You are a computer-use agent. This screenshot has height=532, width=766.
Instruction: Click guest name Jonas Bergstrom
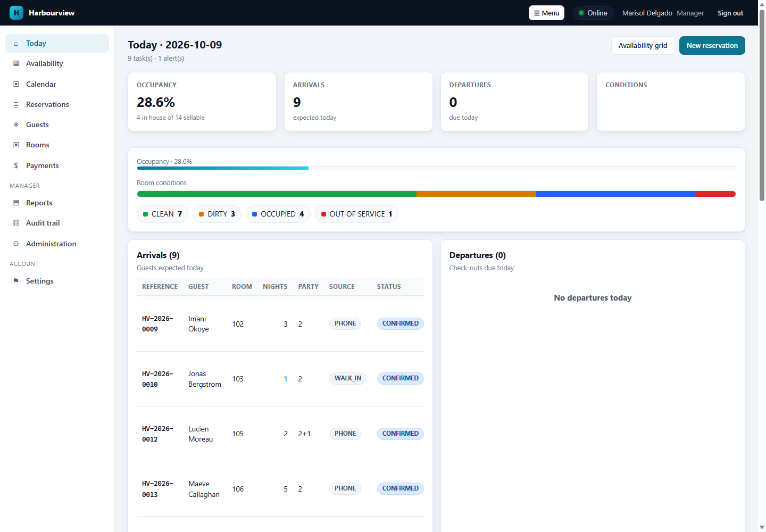pyautogui.click(x=205, y=379)
